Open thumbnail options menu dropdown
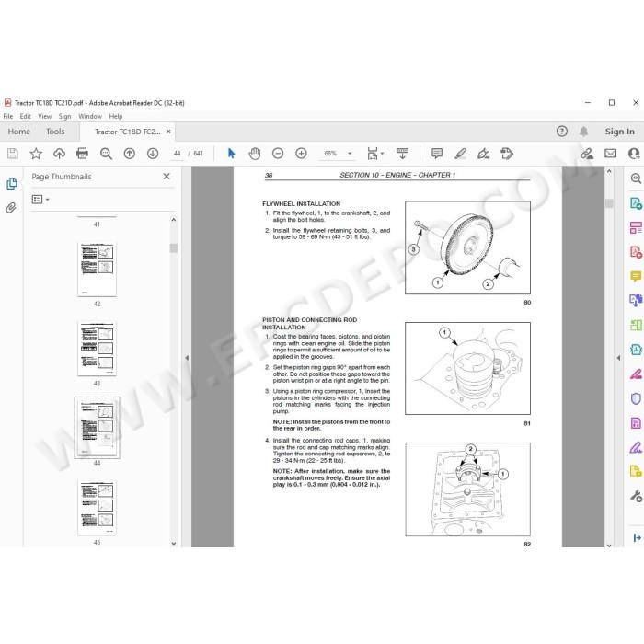This screenshot has width=644, height=644. tap(40, 200)
